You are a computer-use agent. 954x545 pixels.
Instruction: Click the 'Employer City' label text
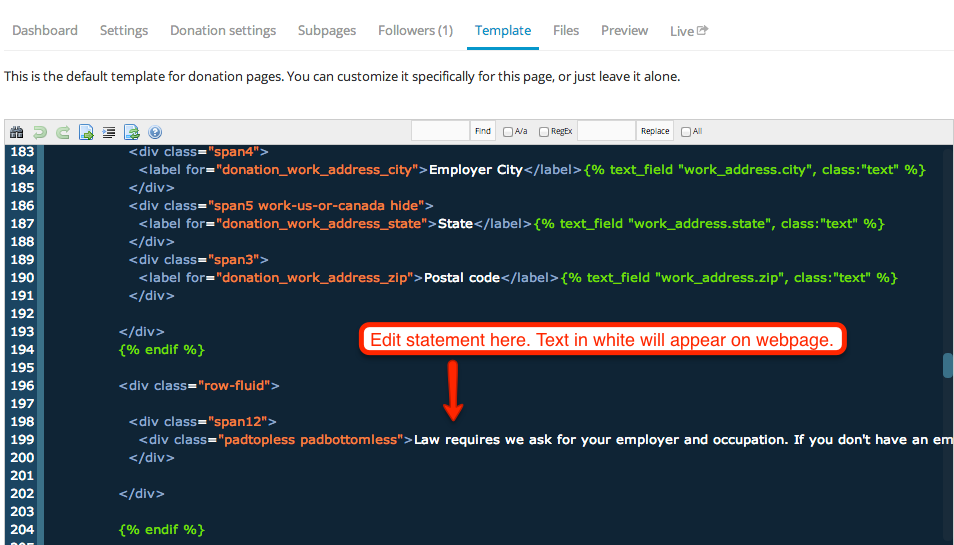pos(476,170)
